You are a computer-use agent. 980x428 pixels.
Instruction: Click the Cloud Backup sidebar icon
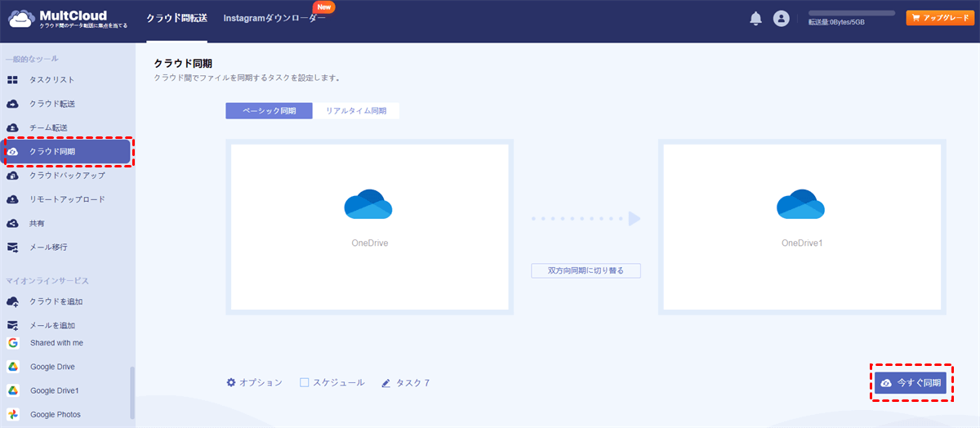click(x=12, y=176)
